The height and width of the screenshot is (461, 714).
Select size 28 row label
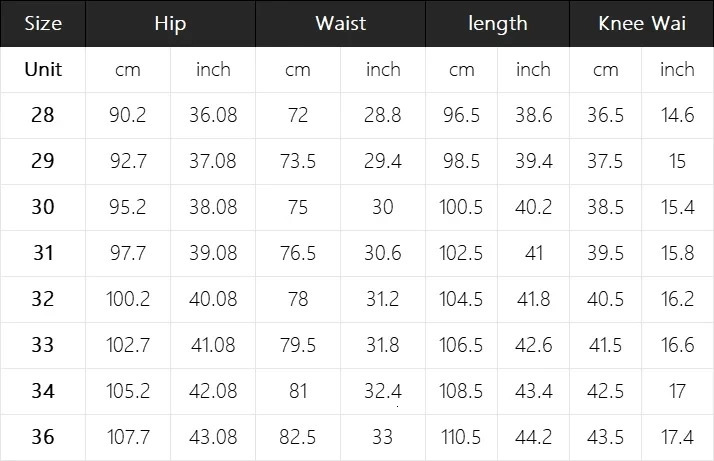click(43, 115)
